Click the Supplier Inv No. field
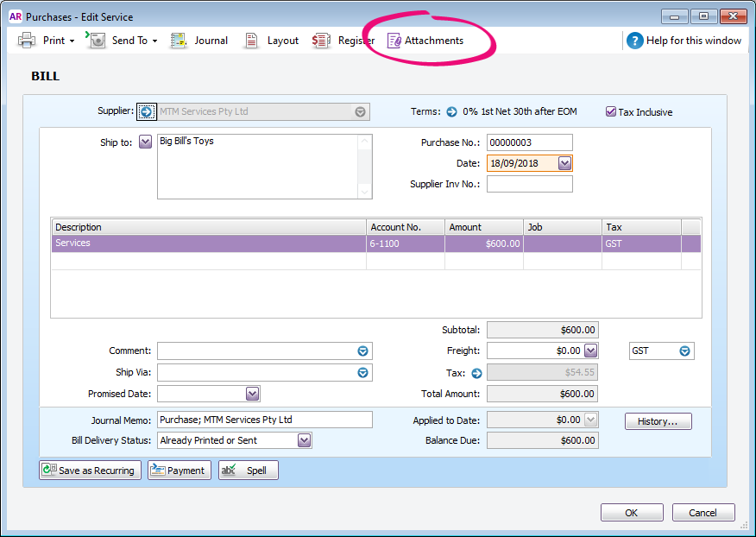This screenshot has height=537, width=756. 529,184
